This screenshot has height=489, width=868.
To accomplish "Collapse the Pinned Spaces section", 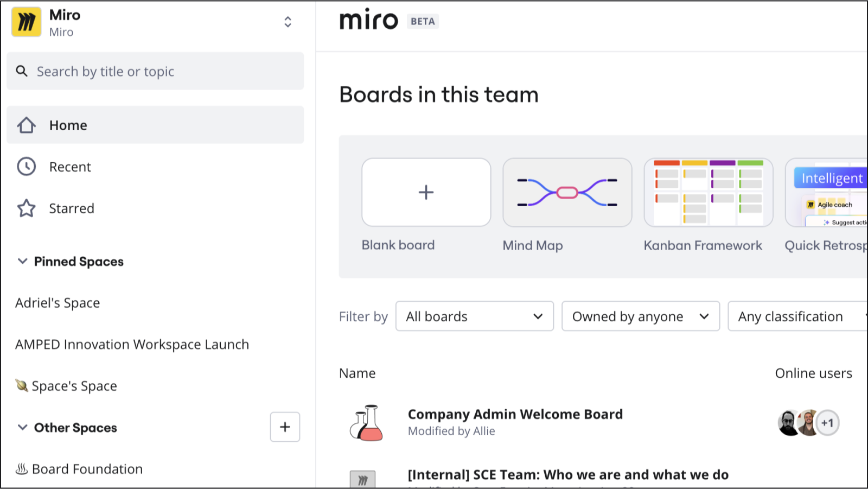I will pos(22,261).
